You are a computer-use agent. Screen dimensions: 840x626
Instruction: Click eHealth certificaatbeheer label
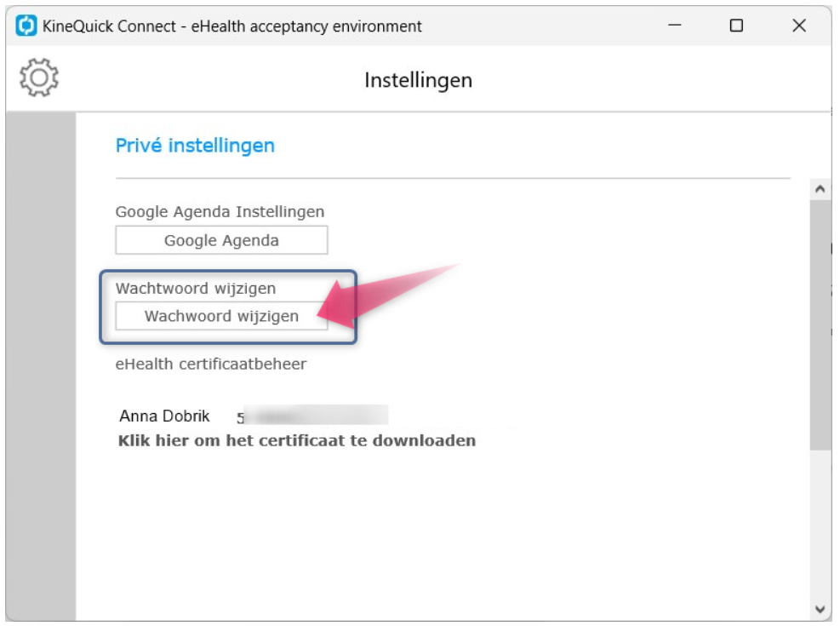tap(211, 364)
